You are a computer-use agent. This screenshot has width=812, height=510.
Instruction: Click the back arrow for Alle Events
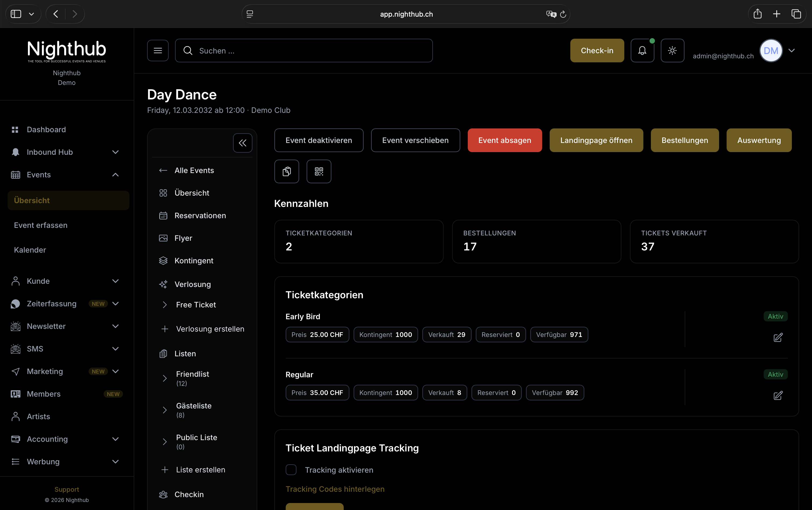[163, 170]
